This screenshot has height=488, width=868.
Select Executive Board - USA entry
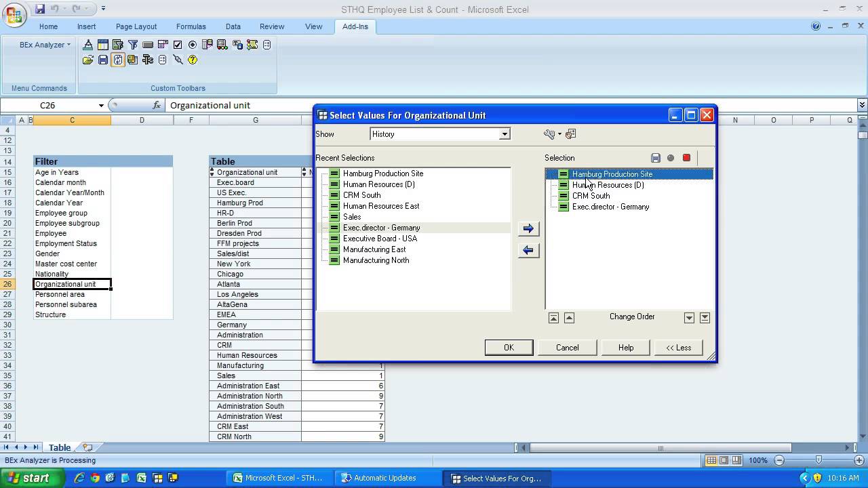[x=380, y=239]
